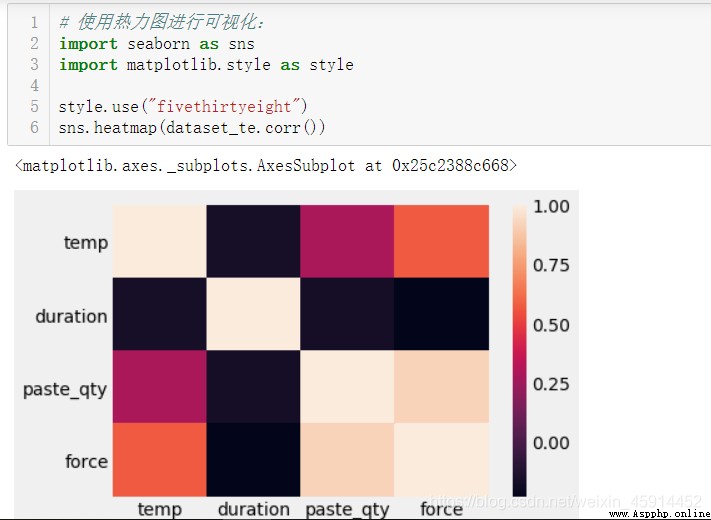Click heatmap cell force row, duration column
The image size is (711, 520).
(253, 460)
